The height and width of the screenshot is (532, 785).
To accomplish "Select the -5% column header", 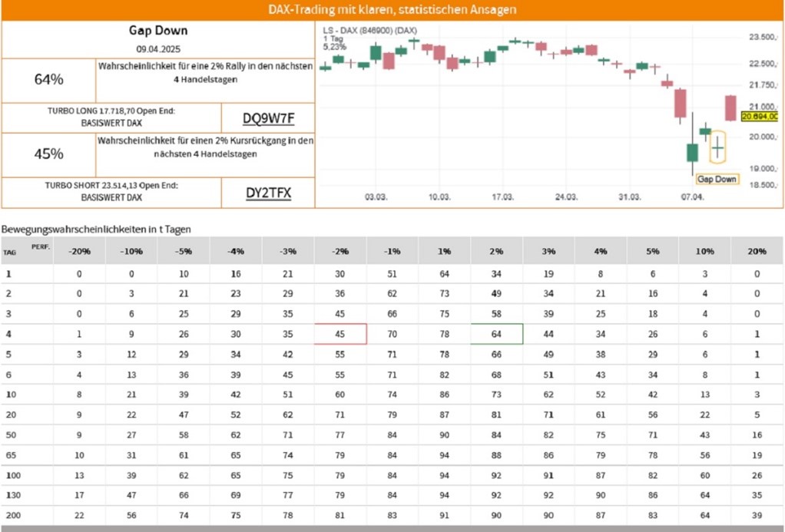I will point(184,251).
